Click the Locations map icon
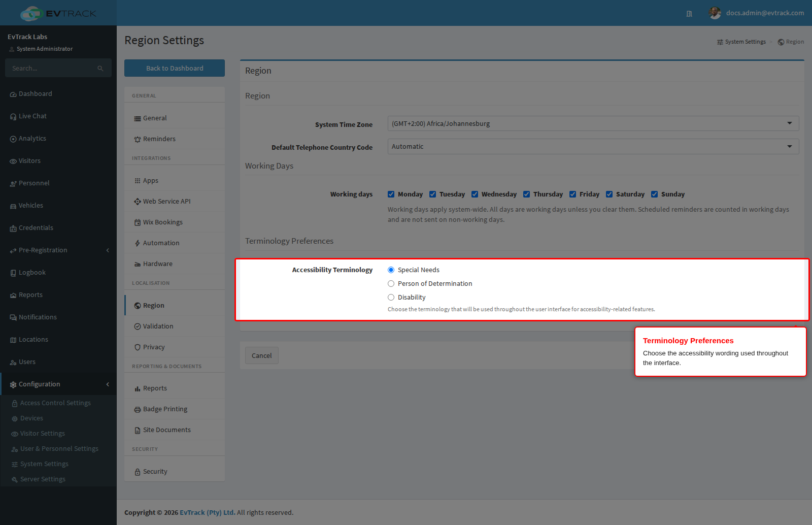Image resolution: width=812 pixels, height=525 pixels. 13,340
